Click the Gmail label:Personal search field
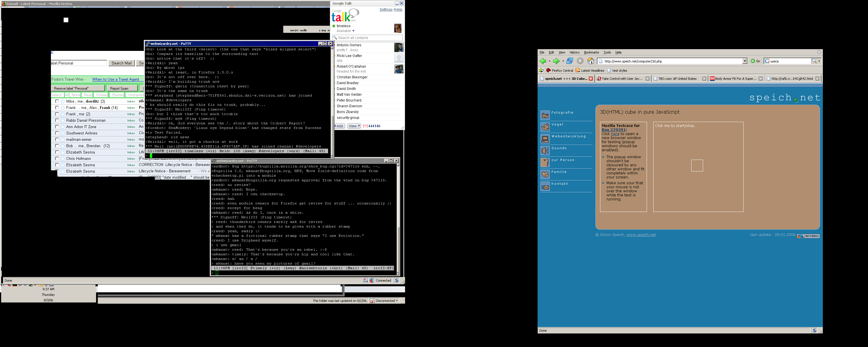868x347 pixels. click(x=79, y=63)
